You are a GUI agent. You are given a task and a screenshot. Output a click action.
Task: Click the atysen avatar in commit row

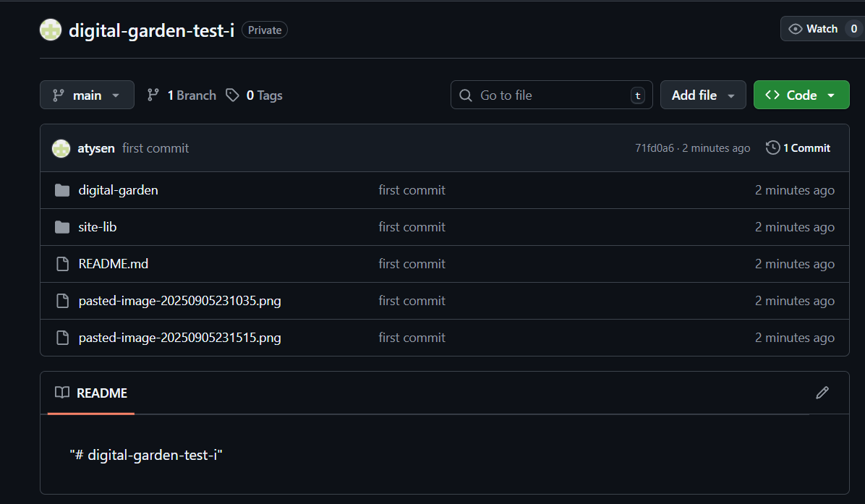(x=61, y=148)
